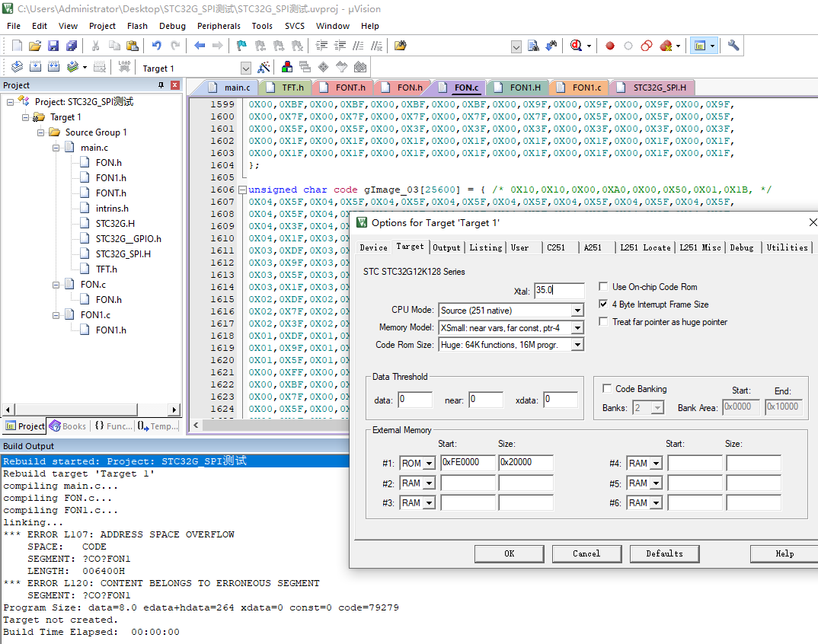Screen dimensions: 818x644
Task: Click the Cancel button in Options dialog
Action: click(x=586, y=553)
